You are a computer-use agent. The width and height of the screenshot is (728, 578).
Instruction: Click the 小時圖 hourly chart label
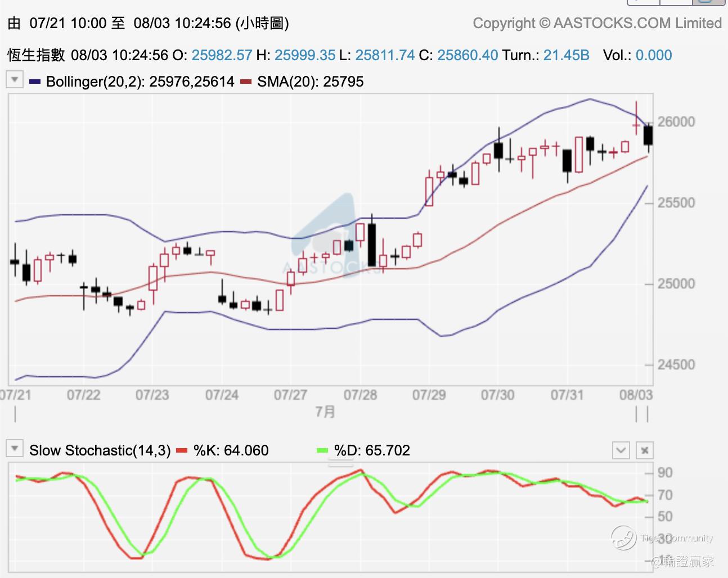click(263, 23)
